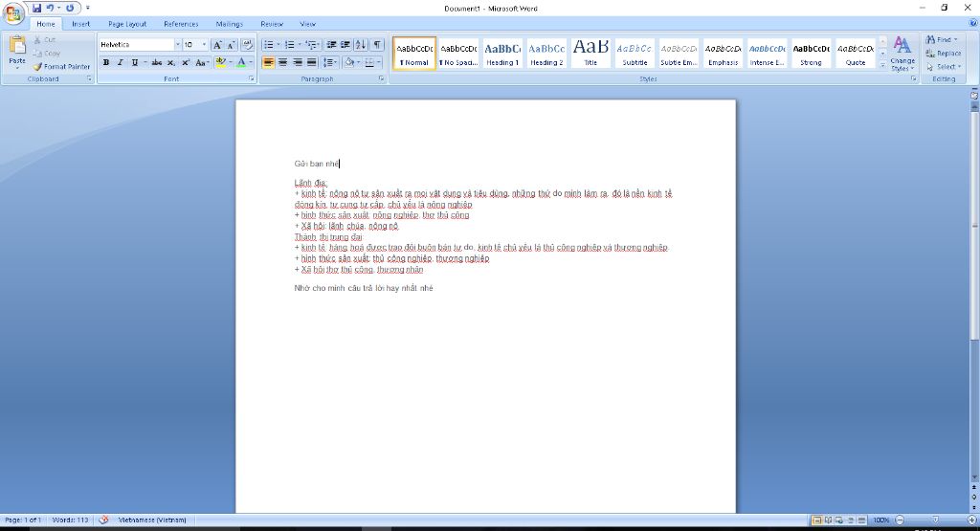This screenshot has width=980, height=531.
Task: Open the Insert tab
Action: 80,24
